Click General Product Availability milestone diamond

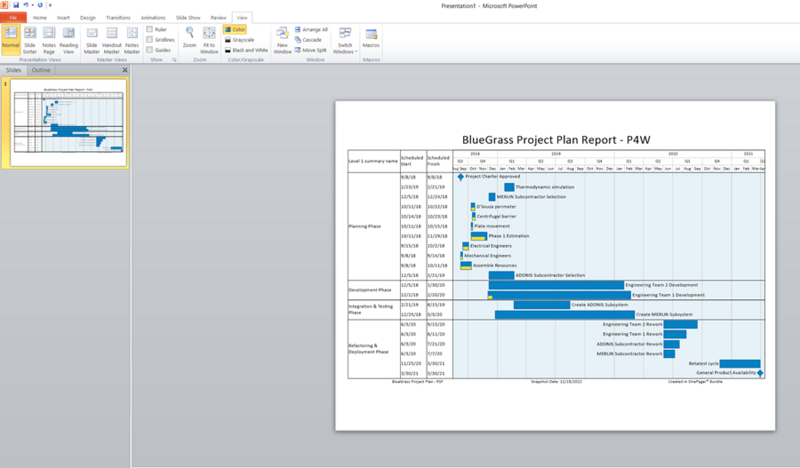760,373
